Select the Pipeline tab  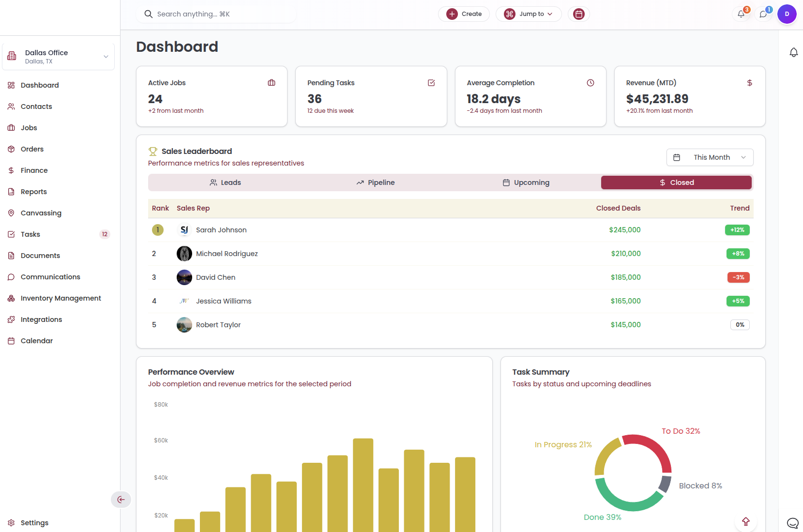pos(376,182)
